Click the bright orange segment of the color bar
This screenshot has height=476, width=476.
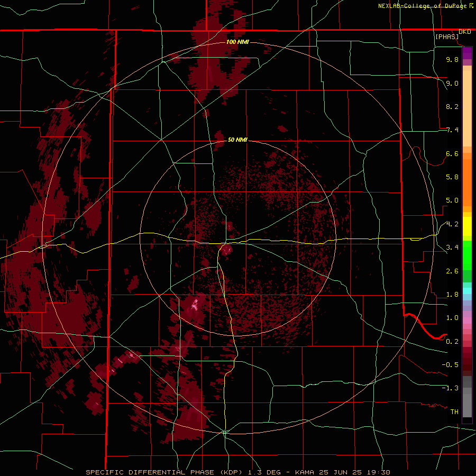(x=467, y=183)
